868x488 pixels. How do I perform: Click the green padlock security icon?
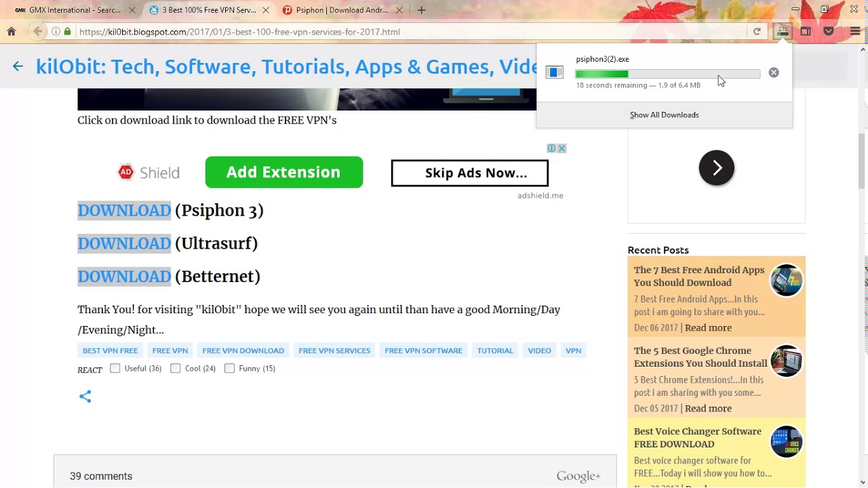(x=67, y=31)
